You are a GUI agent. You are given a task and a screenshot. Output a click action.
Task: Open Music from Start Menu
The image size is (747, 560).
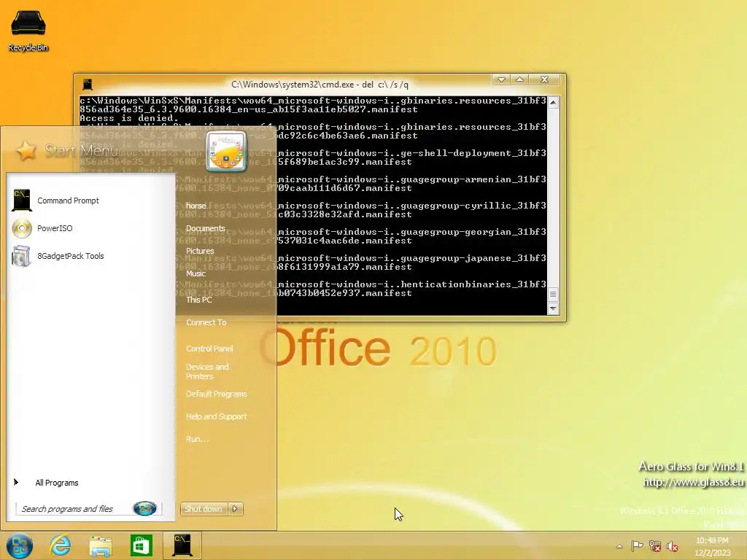(x=196, y=273)
